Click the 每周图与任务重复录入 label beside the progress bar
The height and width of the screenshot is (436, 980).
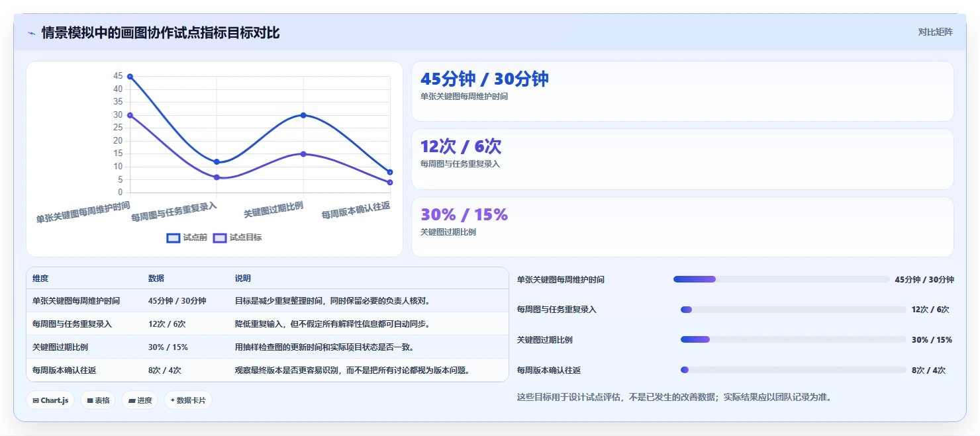click(x=557, y=310)
